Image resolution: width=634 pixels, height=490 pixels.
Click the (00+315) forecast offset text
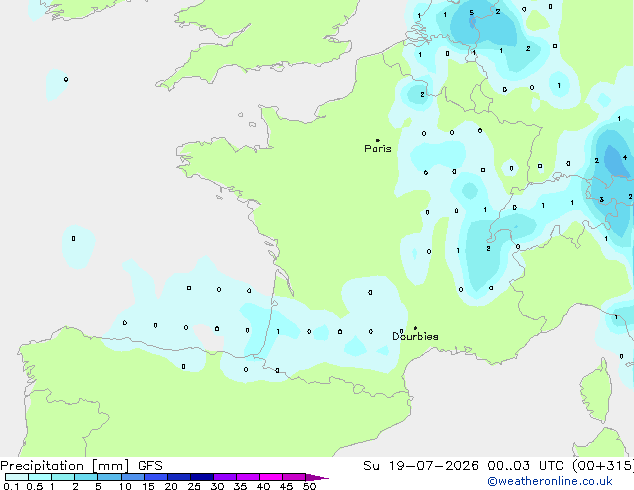coord(603,466)
